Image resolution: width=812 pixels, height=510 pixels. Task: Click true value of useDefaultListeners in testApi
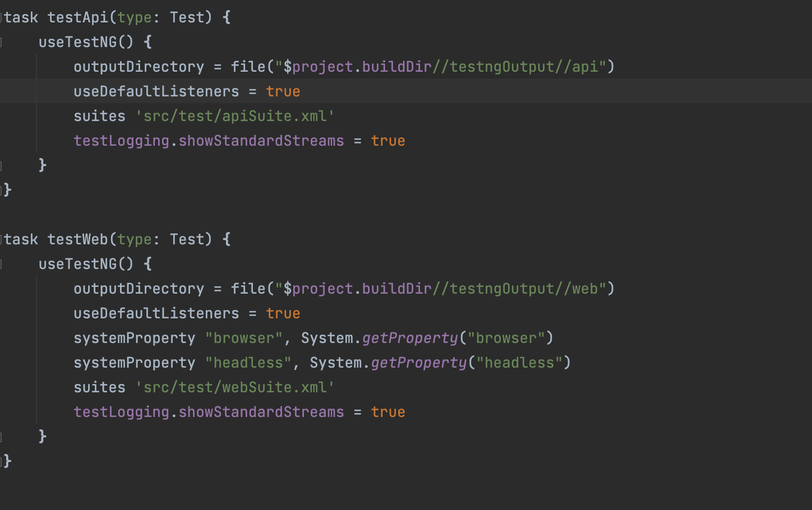283,91
